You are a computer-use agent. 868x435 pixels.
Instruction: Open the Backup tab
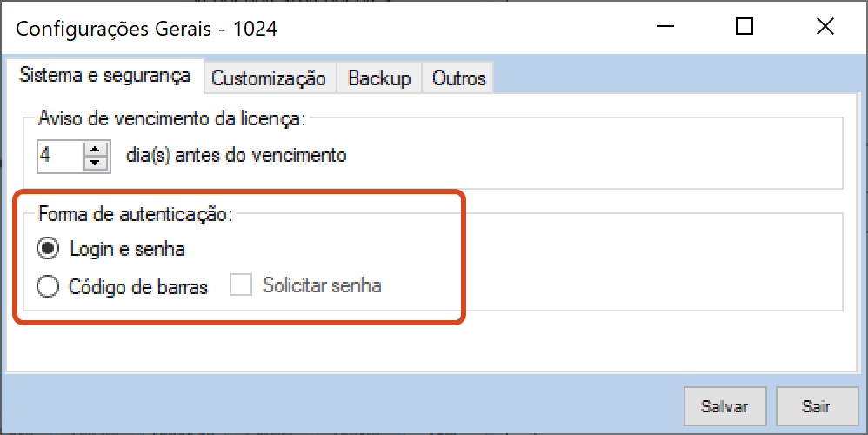coord(379,78)
